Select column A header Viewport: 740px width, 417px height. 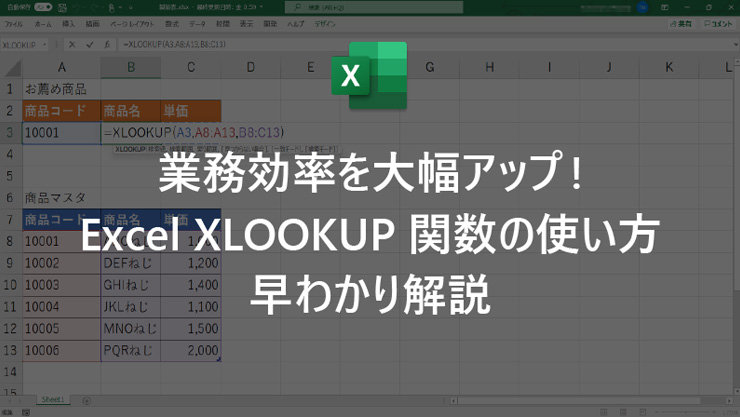click(61, 67)
